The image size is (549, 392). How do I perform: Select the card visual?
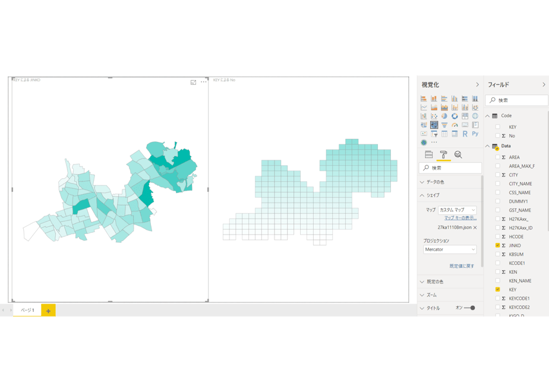(465, 125)
